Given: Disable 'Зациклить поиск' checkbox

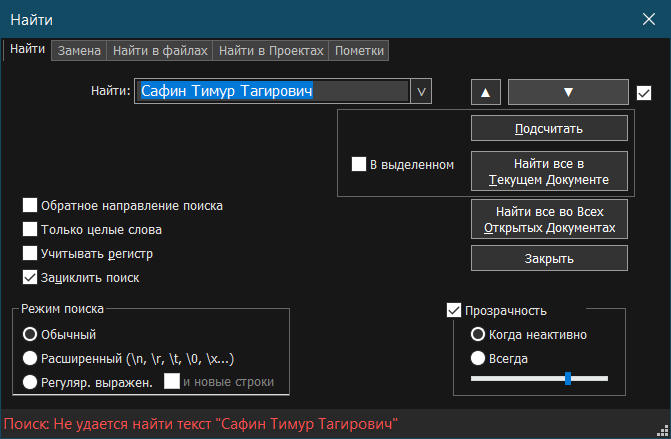Looking at the screenshot, I should click(30, 278).
